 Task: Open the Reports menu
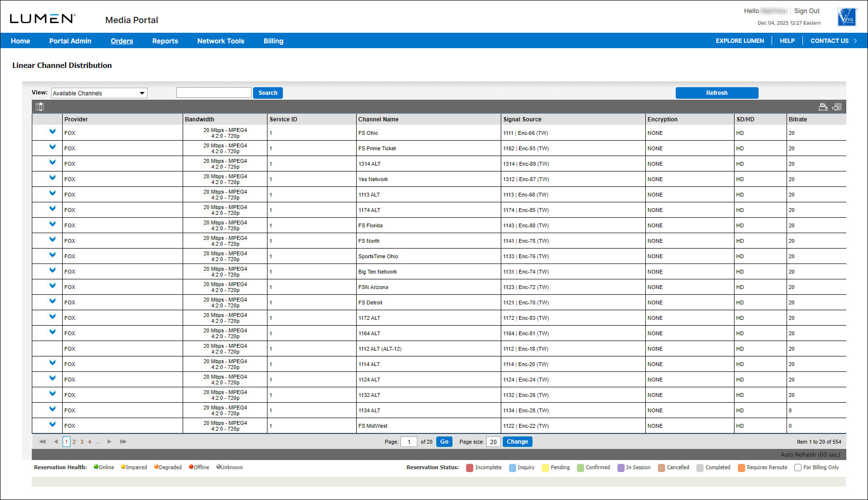(165, 41)
